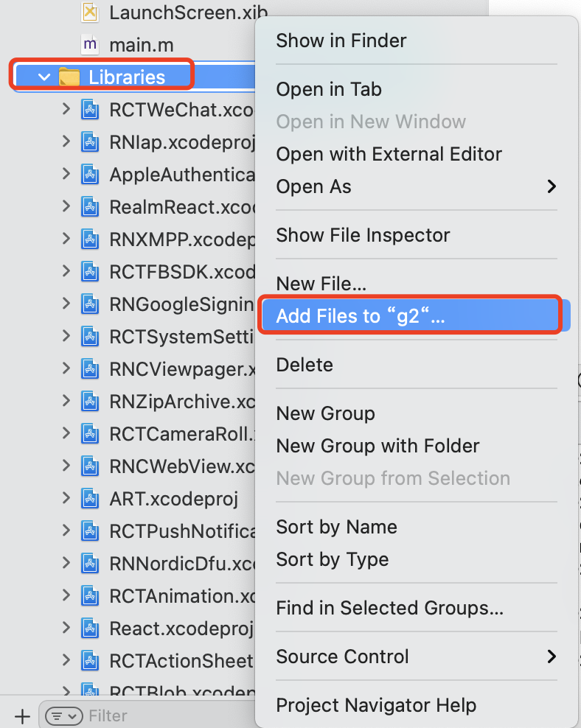
Task: Click the React.xcodeproj project icon
Action: point(90,629)
